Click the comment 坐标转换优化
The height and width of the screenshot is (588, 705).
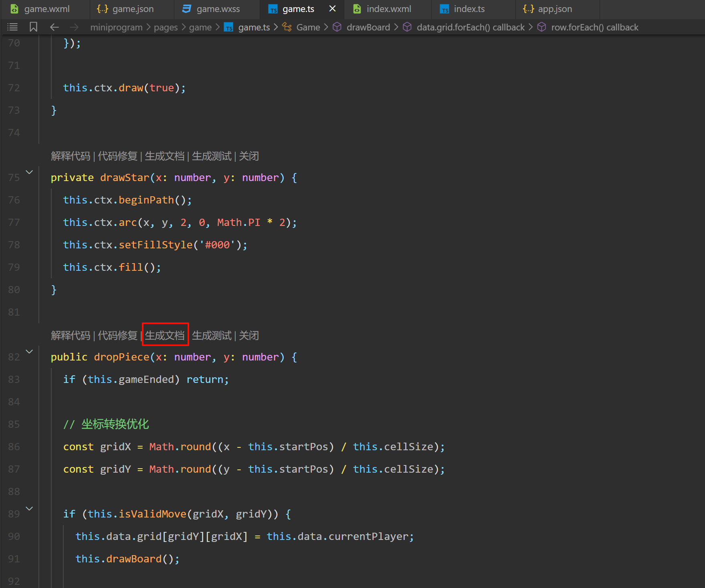(115, 424)
